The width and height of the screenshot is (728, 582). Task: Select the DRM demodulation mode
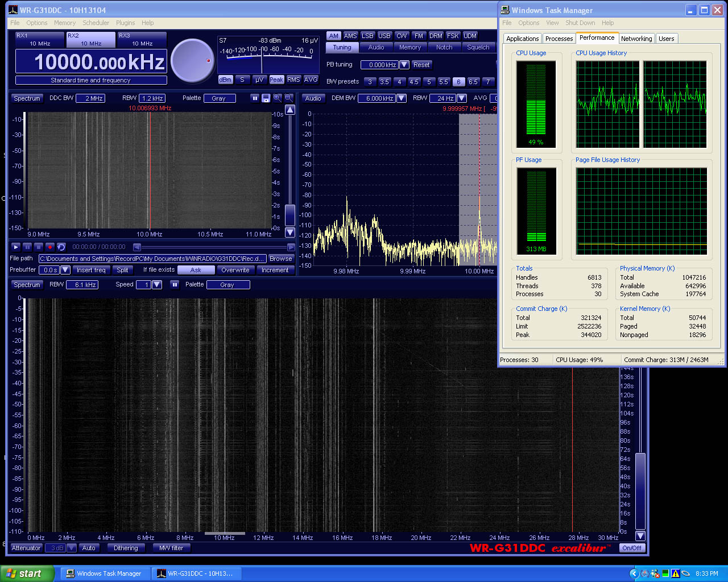click(x=436, y=36)
